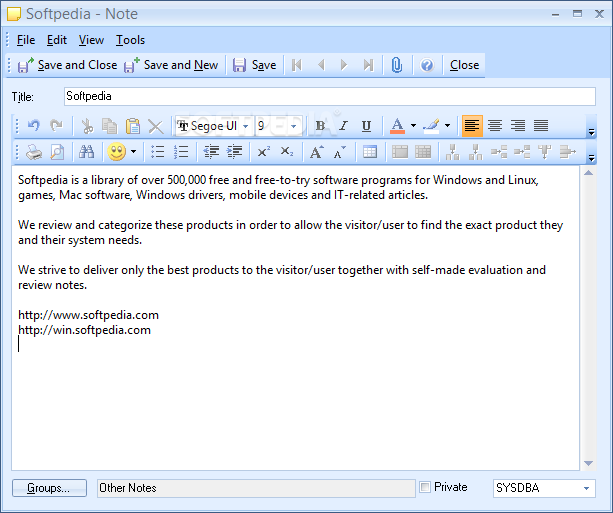
Task: Apply subscript formatting
Action: click(287, 151)
